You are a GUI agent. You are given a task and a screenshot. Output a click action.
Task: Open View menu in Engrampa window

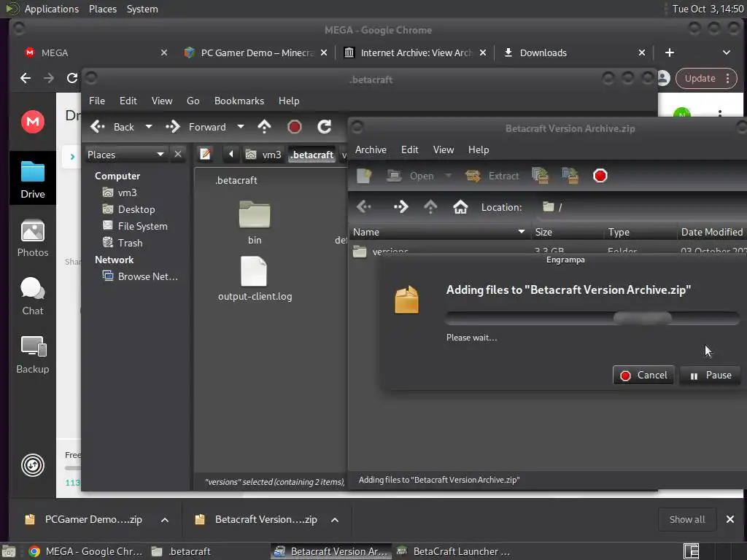[444, 149]
